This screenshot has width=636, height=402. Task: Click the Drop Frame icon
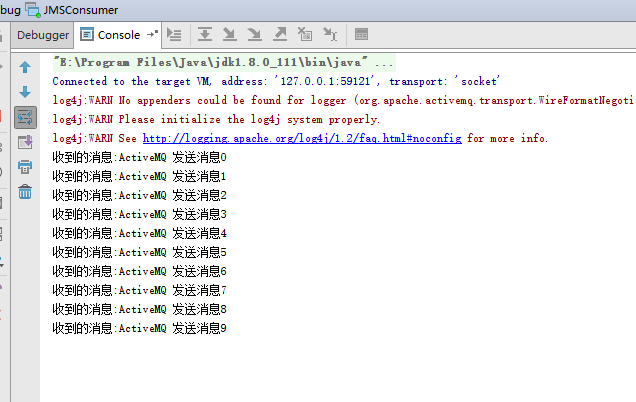tap(305, 34)
